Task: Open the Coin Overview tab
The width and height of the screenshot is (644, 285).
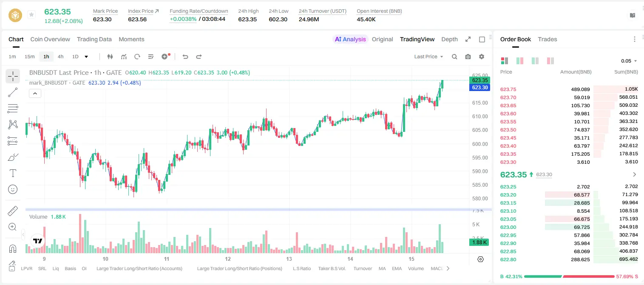Action: [50, 39]
